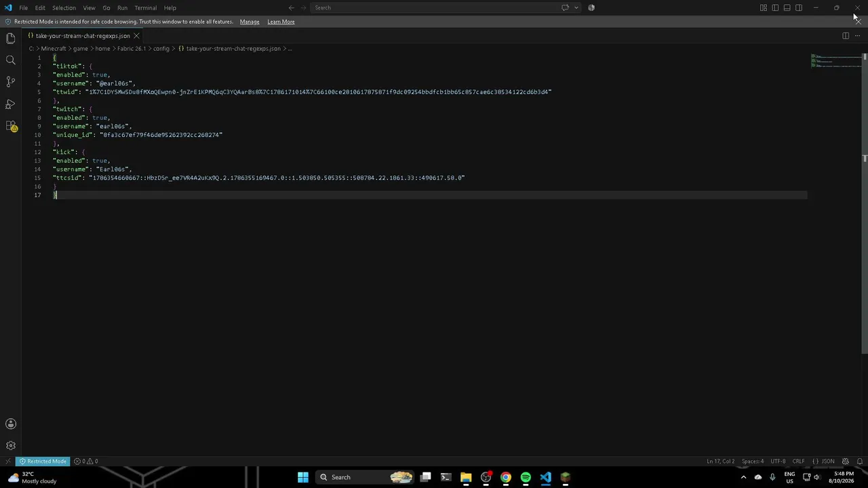Viewport: 868px width, 488px height.
Task: Change indentation via Spaces: 4
Action: point(752,462)
